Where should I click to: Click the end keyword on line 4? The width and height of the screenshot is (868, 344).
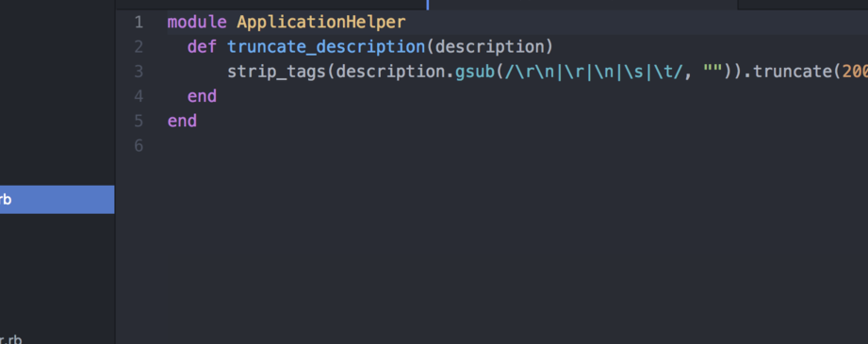coord(202,96)
